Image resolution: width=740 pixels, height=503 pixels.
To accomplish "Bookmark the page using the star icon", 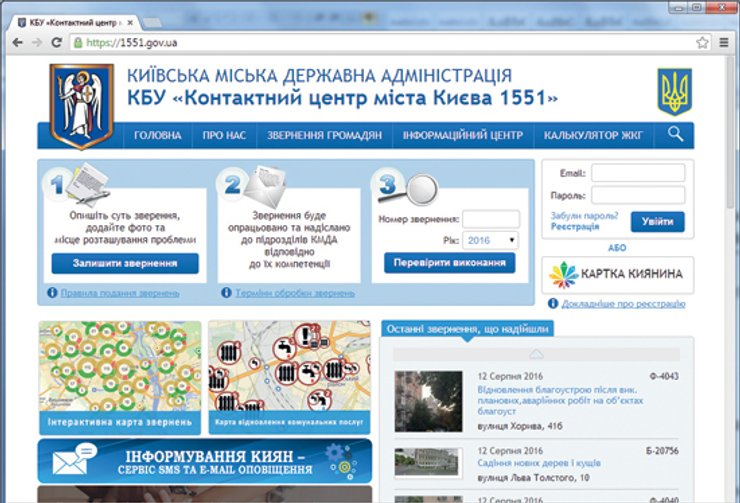I will [x=702, y=43].
